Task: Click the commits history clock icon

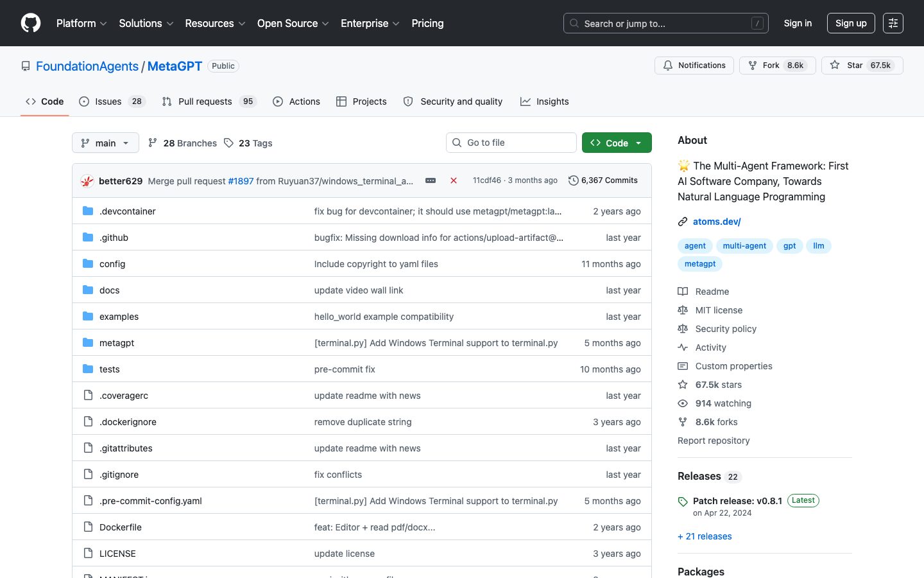Action: pyautogui.click(x=574, y=180)
